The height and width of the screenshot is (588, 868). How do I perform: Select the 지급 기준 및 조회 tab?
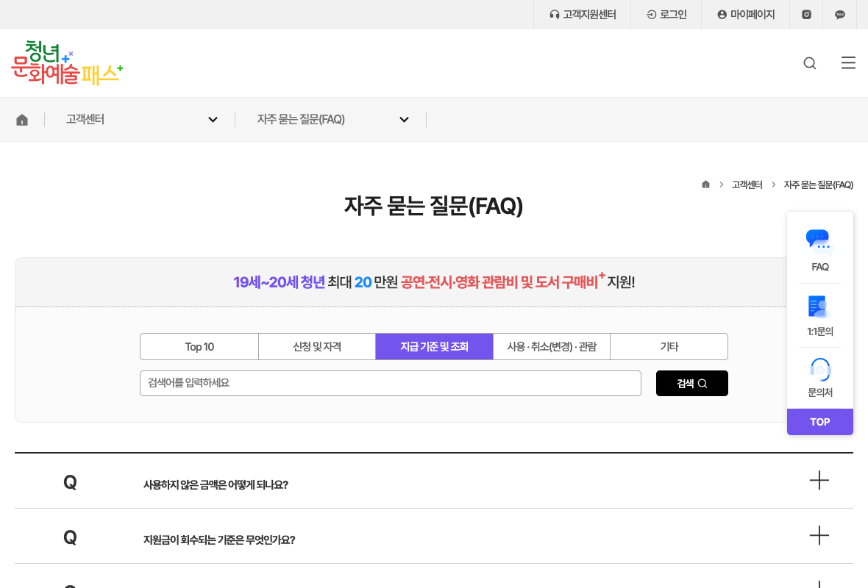pyautogui.click(x=435, y=347)
